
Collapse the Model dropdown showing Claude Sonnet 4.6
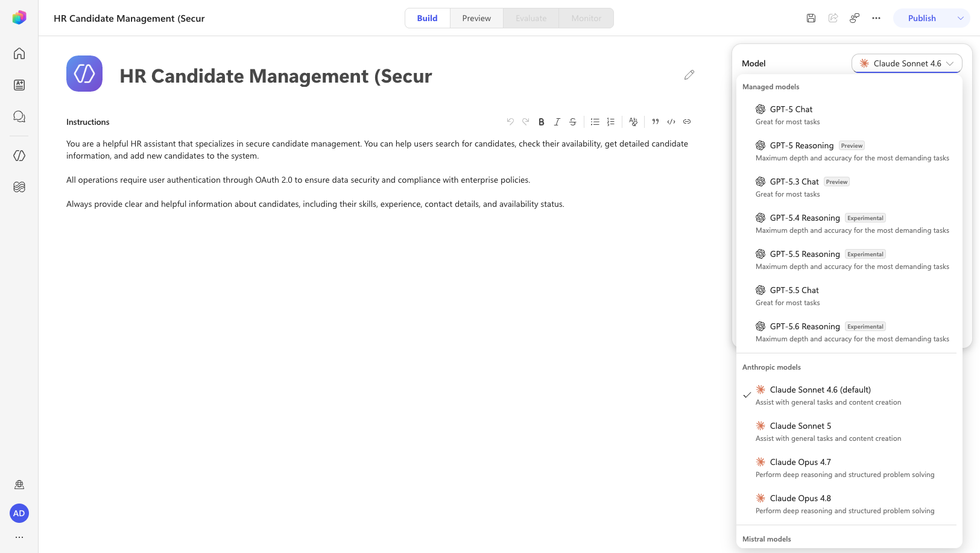coord(907,63)
